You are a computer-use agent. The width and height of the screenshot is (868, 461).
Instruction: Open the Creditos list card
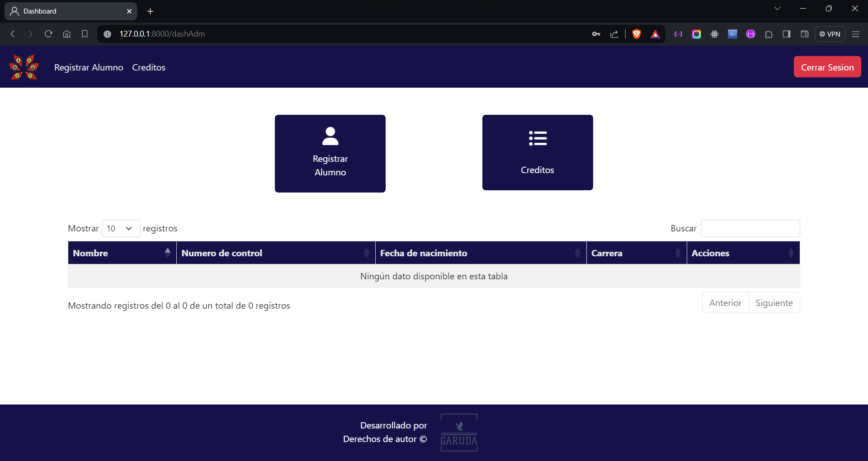pos(538,152)
